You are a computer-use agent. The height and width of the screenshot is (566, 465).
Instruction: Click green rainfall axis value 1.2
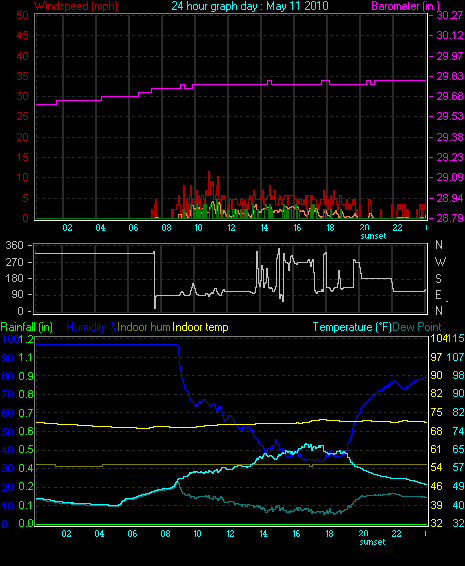pos(26,339)
